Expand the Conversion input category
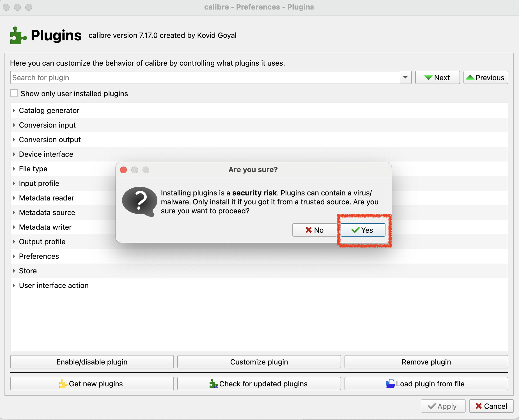 coord(14,125)
